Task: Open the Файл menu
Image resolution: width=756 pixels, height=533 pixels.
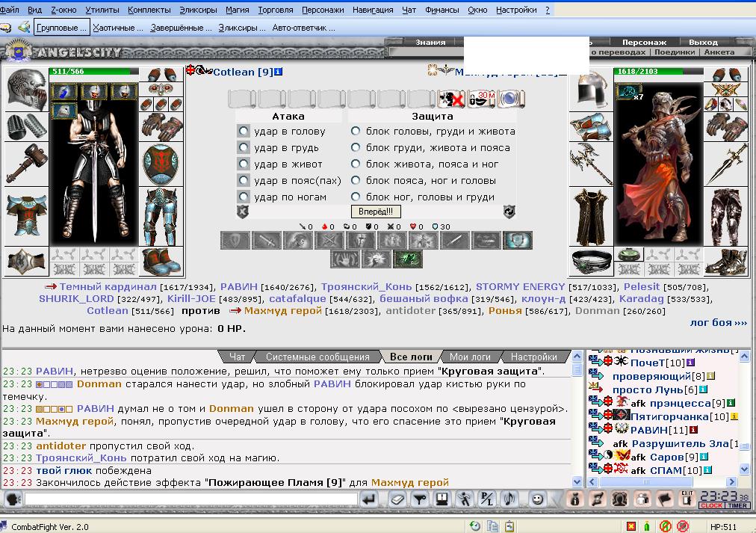Action: pos(10,10)
